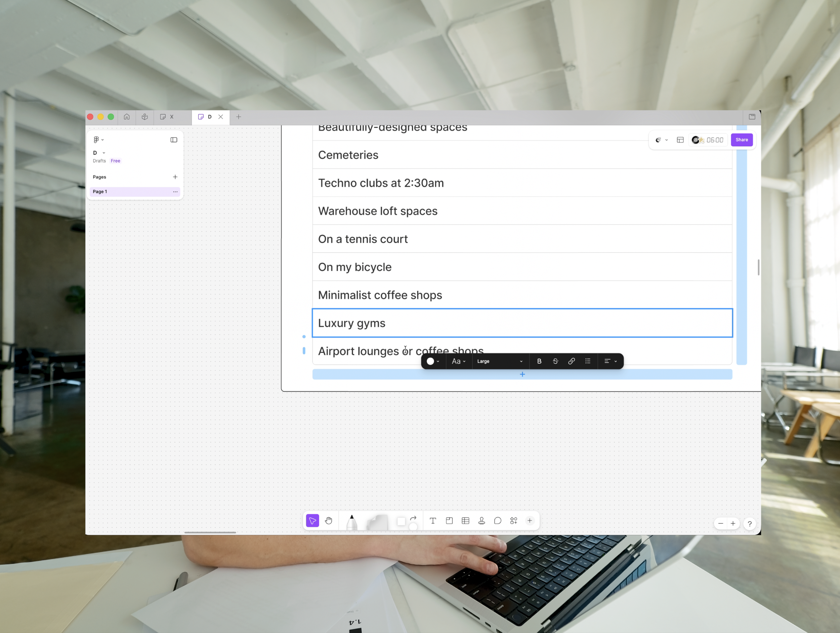Select the Section tool
The width and height of the screenshot is (840, 633).
click(x=449, y=520)
